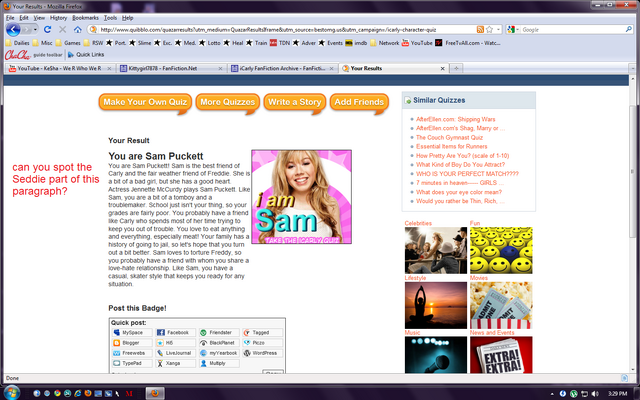Close the Your Results tab

pyautogui.click(x=442, y=69)
